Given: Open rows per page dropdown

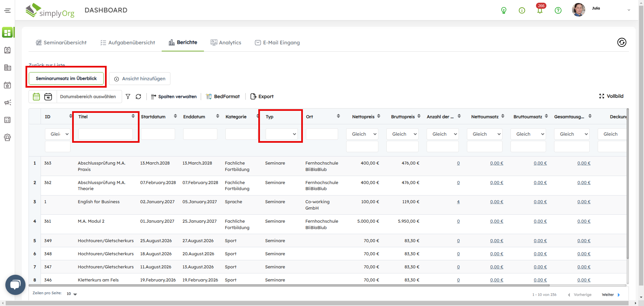Looking at the screenshot, I should 72,294.
